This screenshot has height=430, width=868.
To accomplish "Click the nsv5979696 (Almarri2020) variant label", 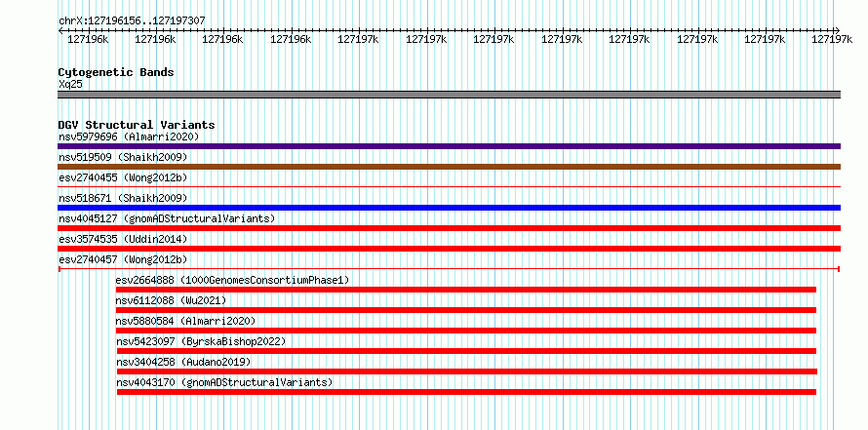I will tap(129, 137).
